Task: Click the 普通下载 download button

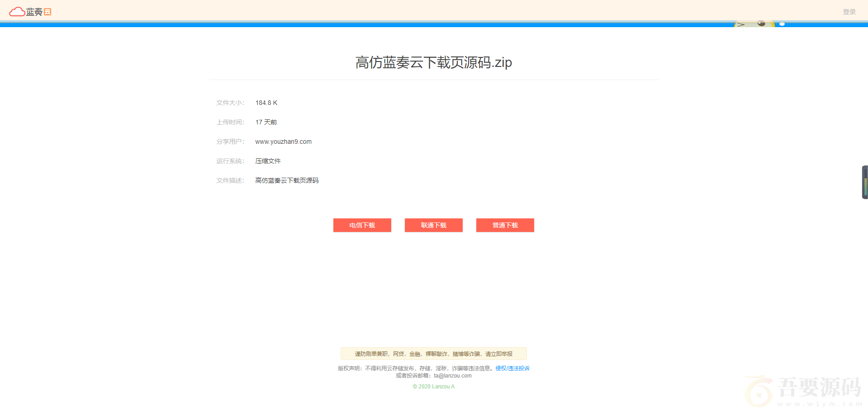Action: [x=505, y=225]
